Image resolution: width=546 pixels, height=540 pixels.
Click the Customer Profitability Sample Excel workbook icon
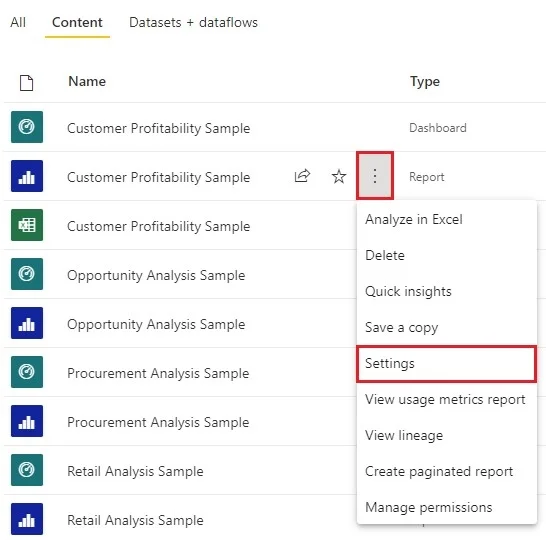point(27,225)
